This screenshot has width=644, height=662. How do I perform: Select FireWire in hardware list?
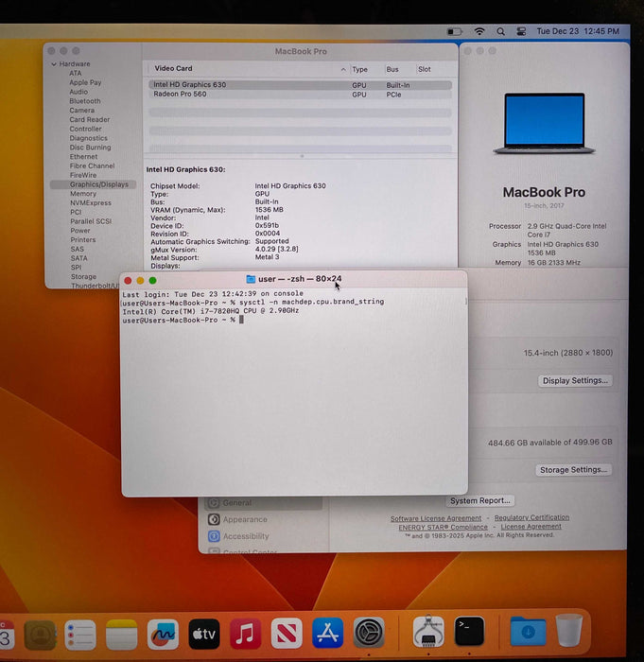coord(83,175)
